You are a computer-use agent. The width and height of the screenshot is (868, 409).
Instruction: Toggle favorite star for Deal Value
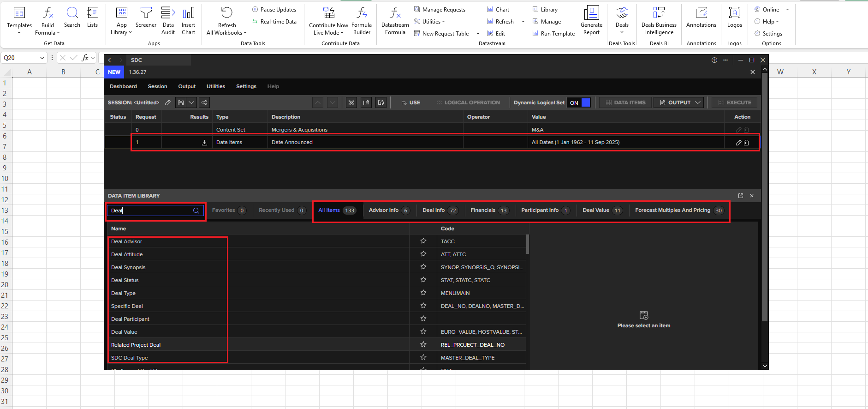pos(423,331)
